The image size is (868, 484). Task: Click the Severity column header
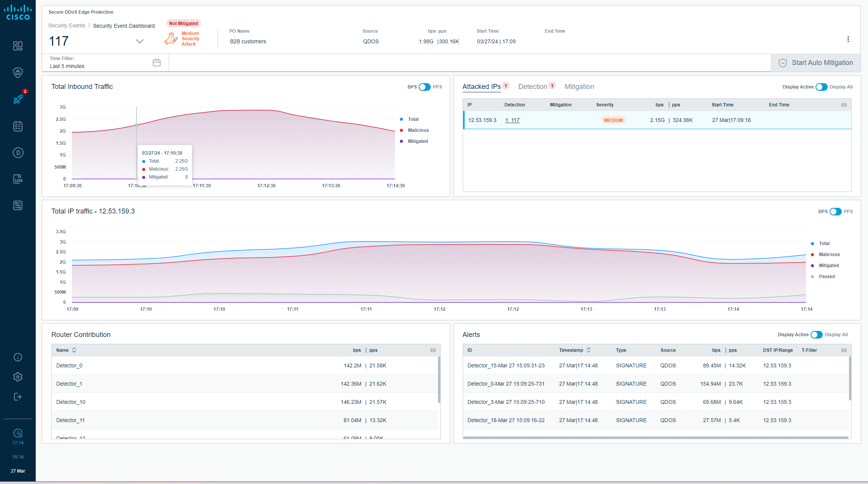(605, 105)
